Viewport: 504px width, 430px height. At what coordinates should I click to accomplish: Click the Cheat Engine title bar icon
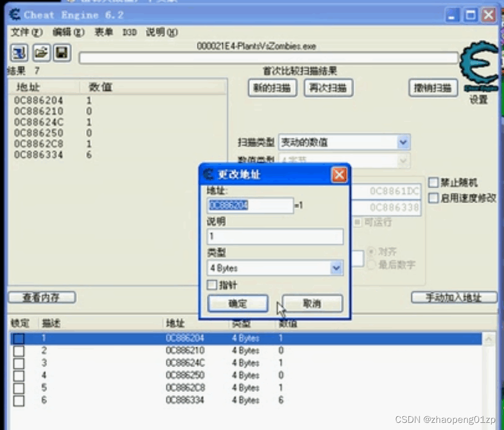15,15
